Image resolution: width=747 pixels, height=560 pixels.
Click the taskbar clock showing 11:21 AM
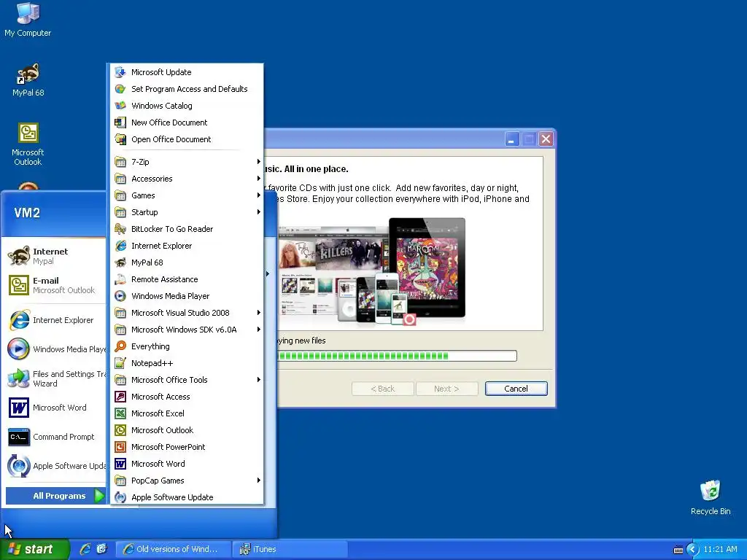coord(720,550)
